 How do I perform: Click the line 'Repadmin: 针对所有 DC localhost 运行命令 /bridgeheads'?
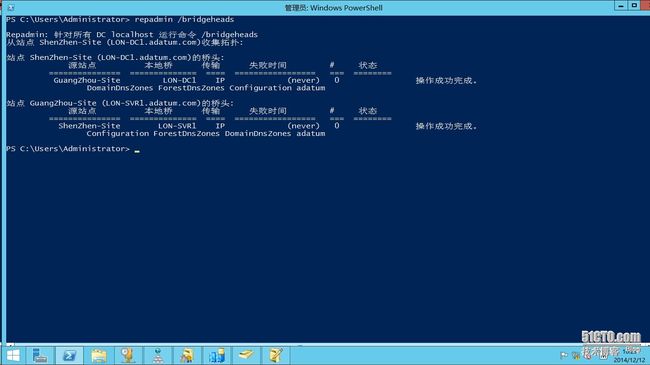click(x=132, y=34)
